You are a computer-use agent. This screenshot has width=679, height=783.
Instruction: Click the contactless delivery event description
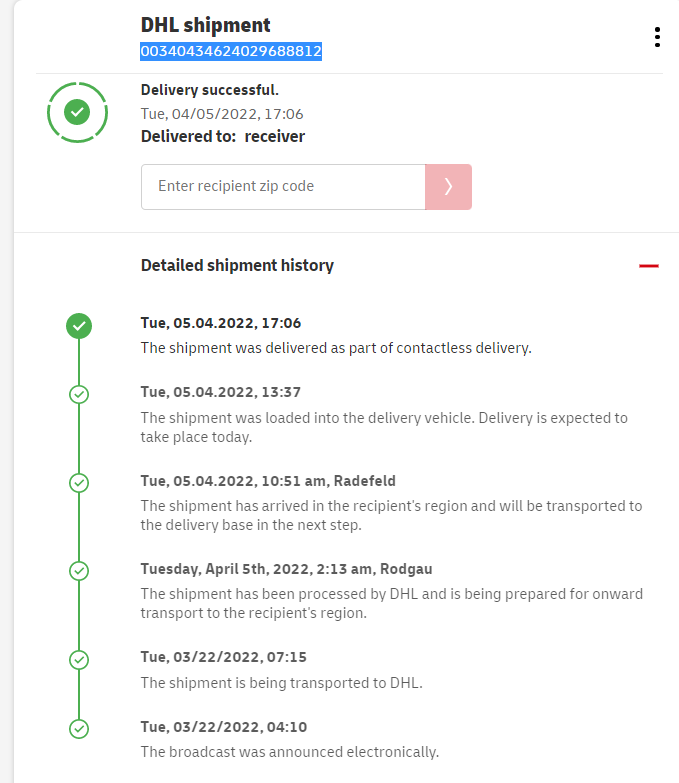coord(336,349)
